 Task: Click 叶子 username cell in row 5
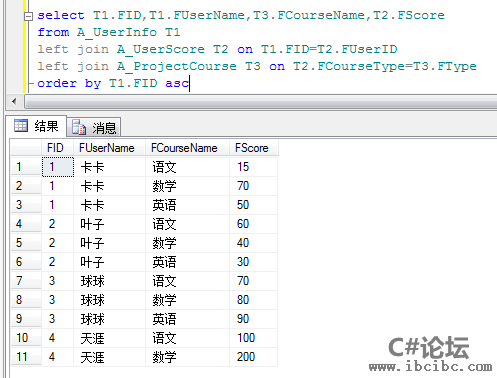(x=109, y=243)
